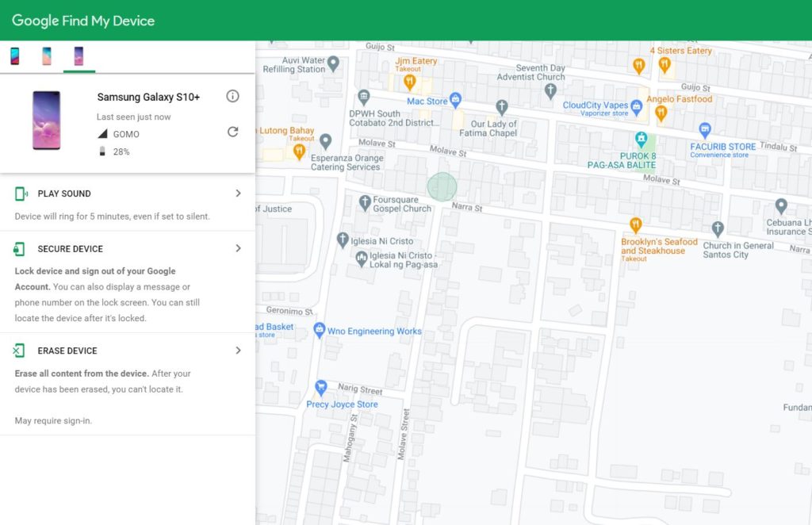Image resolution: width=812 pixels, height=525 pixels.
Task: Click the Our Lady of Fatima Chapel pin
Action: [501, 108]
